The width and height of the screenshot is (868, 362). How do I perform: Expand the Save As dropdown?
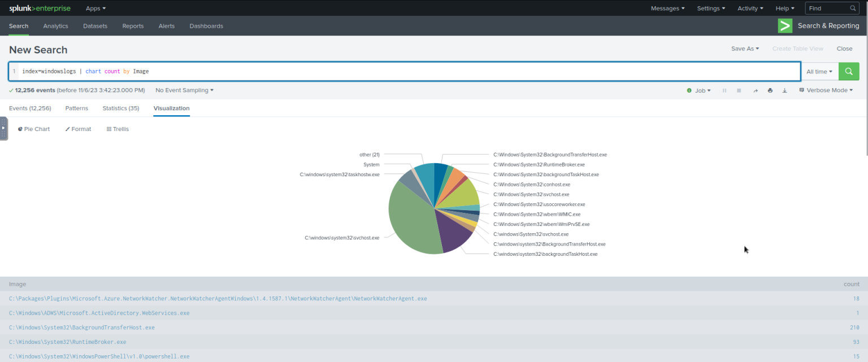click(745, 49)
